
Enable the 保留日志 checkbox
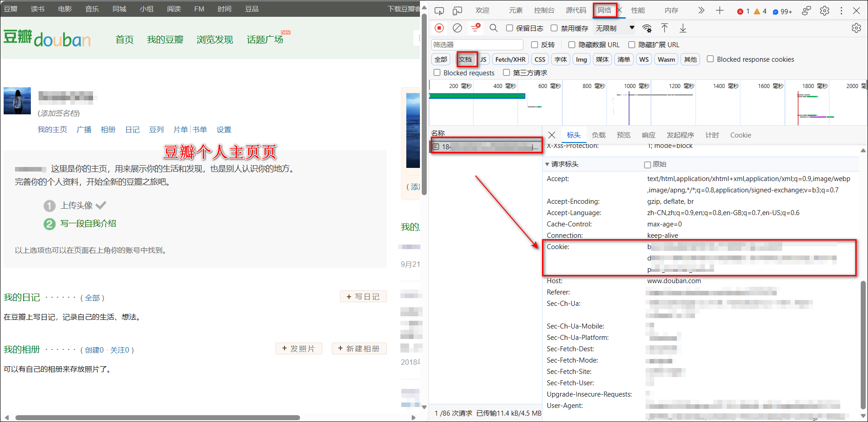(x=510, y=28)
